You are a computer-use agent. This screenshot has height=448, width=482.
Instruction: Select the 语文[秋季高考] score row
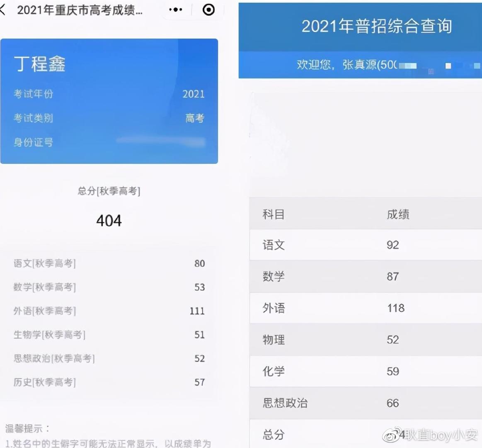(109, 263)
